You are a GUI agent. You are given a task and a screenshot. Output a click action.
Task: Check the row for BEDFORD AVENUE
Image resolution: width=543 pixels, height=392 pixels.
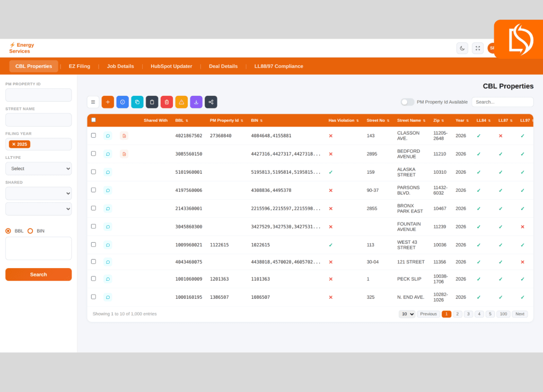pyautogui.click(x=93, y=153)
